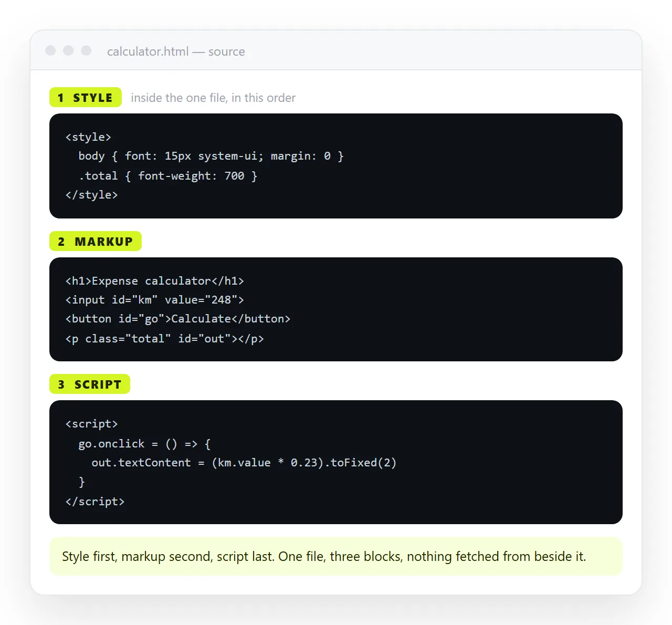Viewport: 672px width, 625px height.
Task: Click the closing </script> tag line
Action: pos(95,502)
